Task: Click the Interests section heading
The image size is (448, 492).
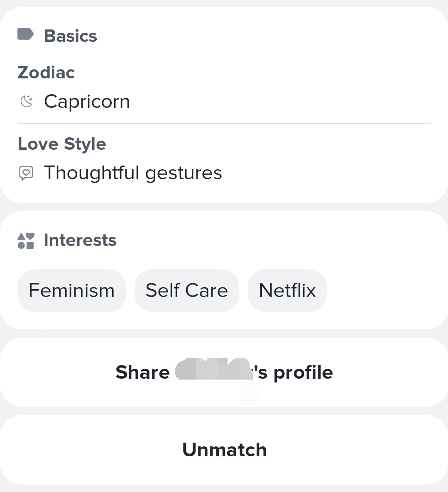Action: click(x=80, y=240)
